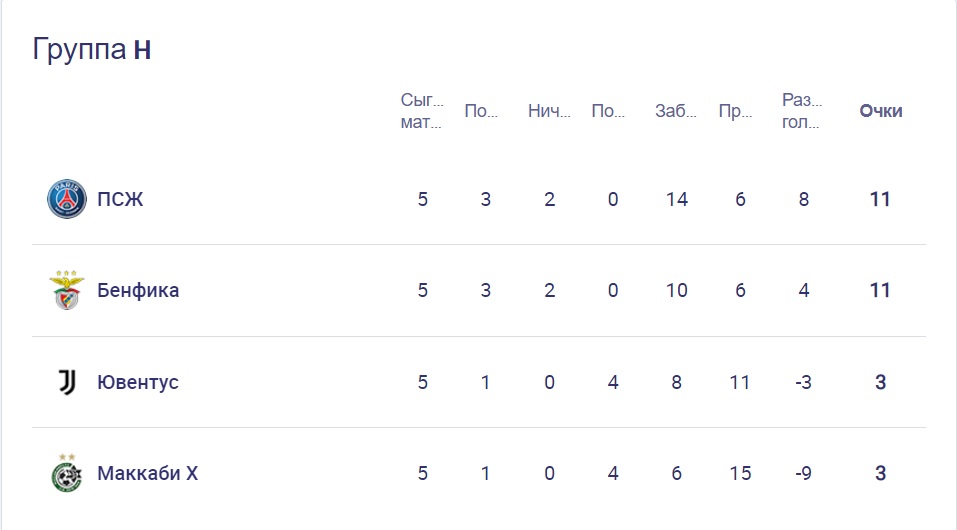Click PSG's goals scored value 14
This screenshot has width=957, height=530.
pos(677,199)
